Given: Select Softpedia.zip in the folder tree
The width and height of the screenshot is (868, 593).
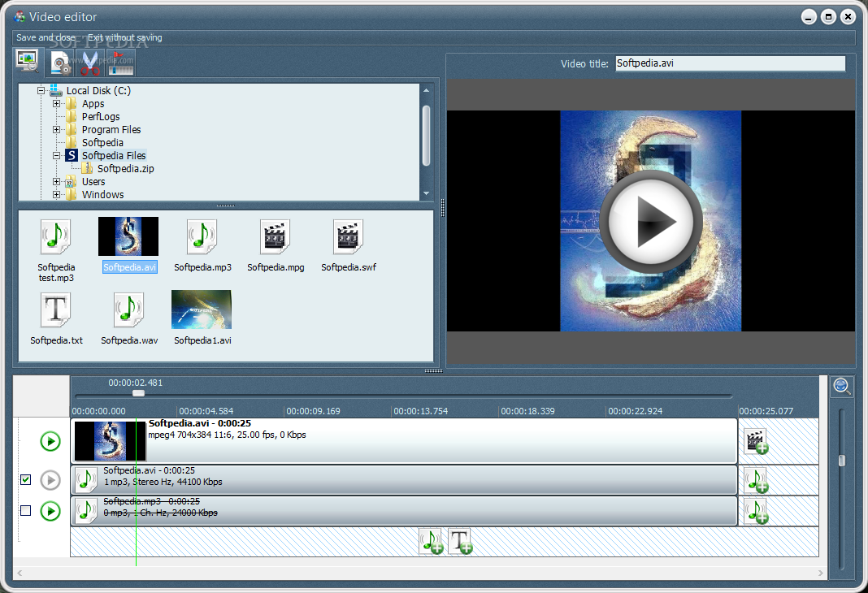Looking at the screenshot, I should pos(126,169).
